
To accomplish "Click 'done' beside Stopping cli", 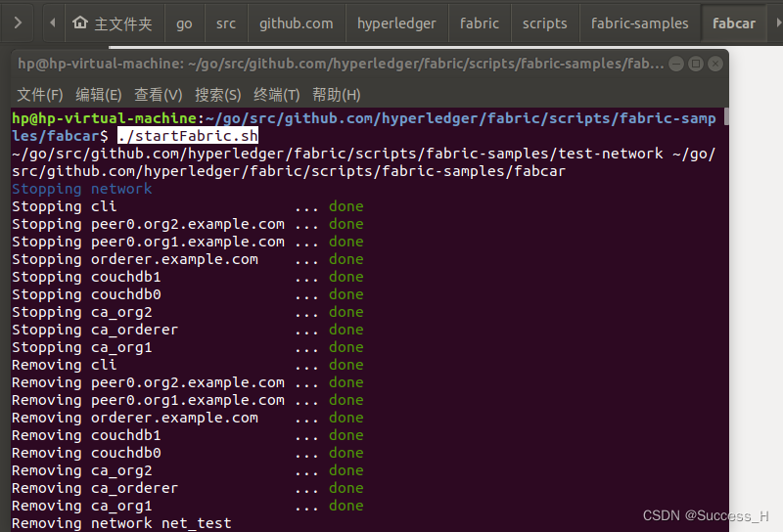I will 346,206.
